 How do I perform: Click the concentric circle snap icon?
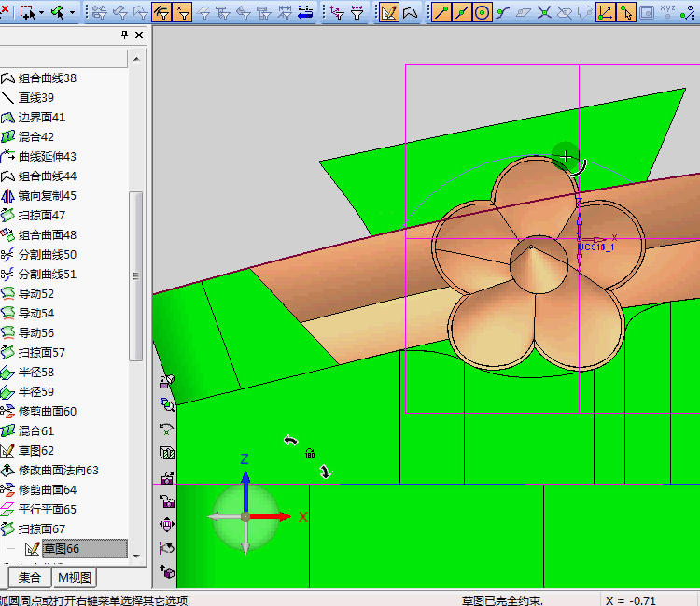click(x=482, y=12)
